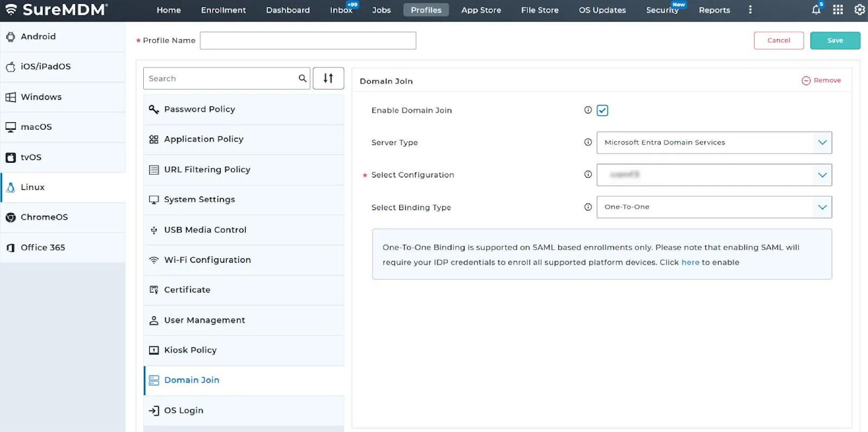Open the OS Updates tab
Image resolution: width=868 pixels, height=432 pixels.
(602, 10)
